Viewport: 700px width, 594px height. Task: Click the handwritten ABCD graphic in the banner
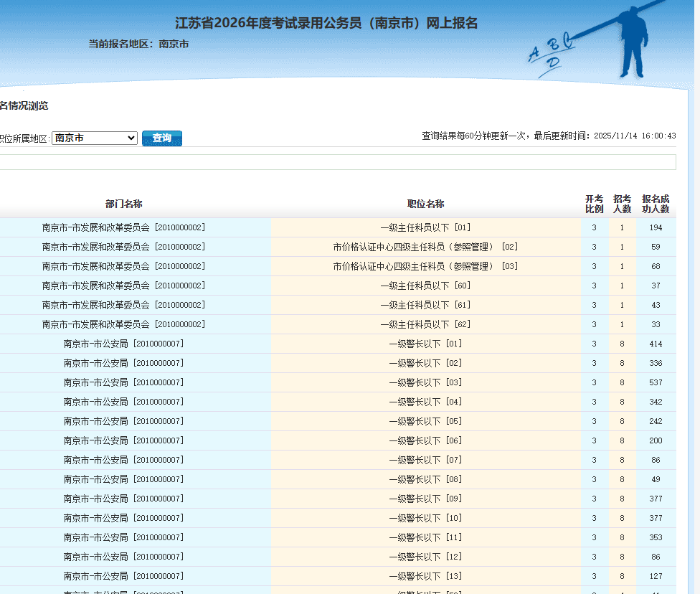(x=552, y=52)
